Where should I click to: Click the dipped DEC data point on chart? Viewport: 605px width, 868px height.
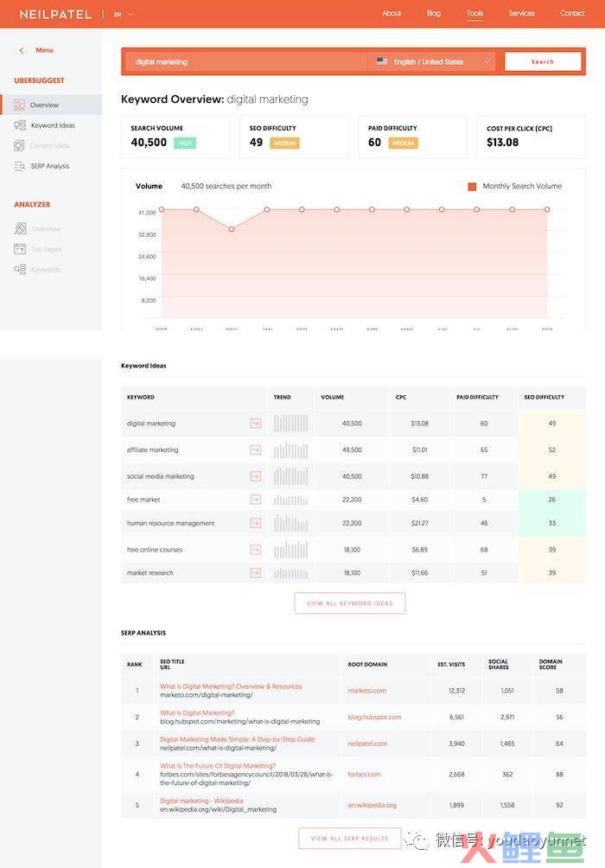(x=232, y=228)
